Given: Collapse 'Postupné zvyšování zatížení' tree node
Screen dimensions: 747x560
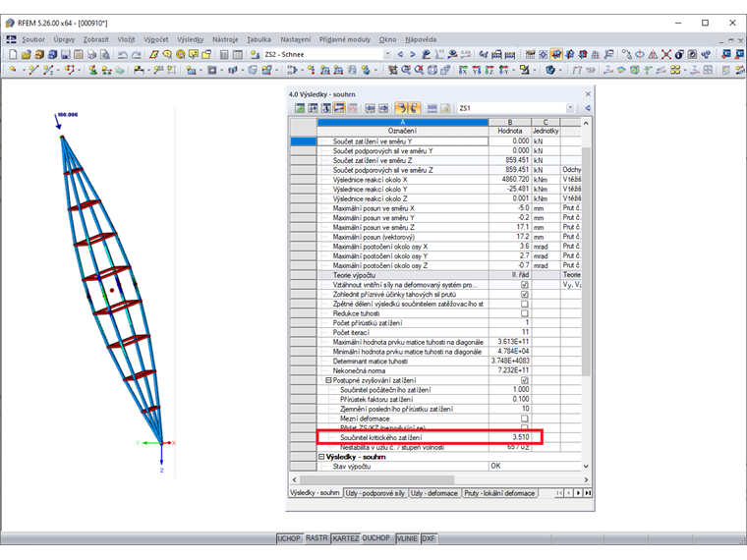Looking at the screenshot, I should click(x=328, y=380).
